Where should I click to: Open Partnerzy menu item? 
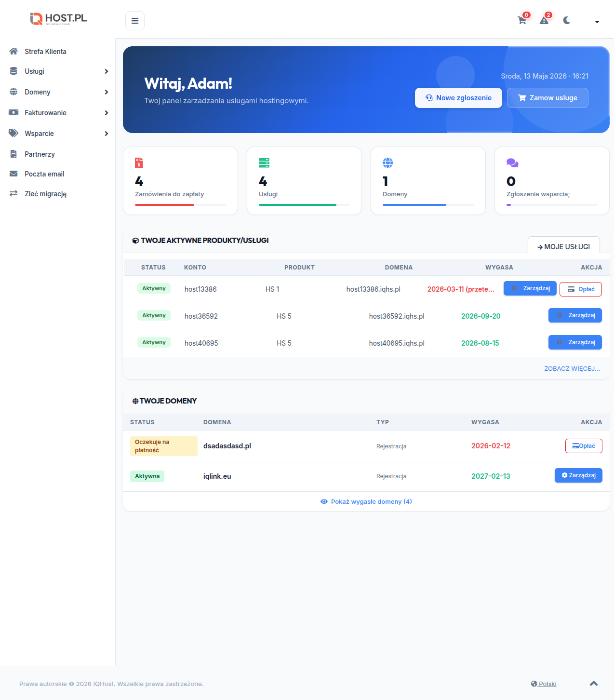[x=40, y=154]
